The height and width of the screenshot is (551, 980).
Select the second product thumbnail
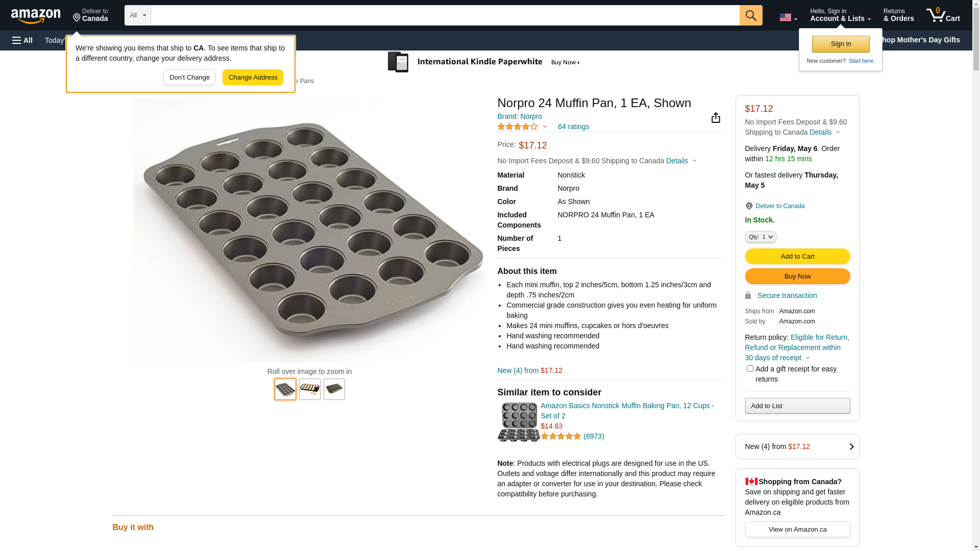310,389
